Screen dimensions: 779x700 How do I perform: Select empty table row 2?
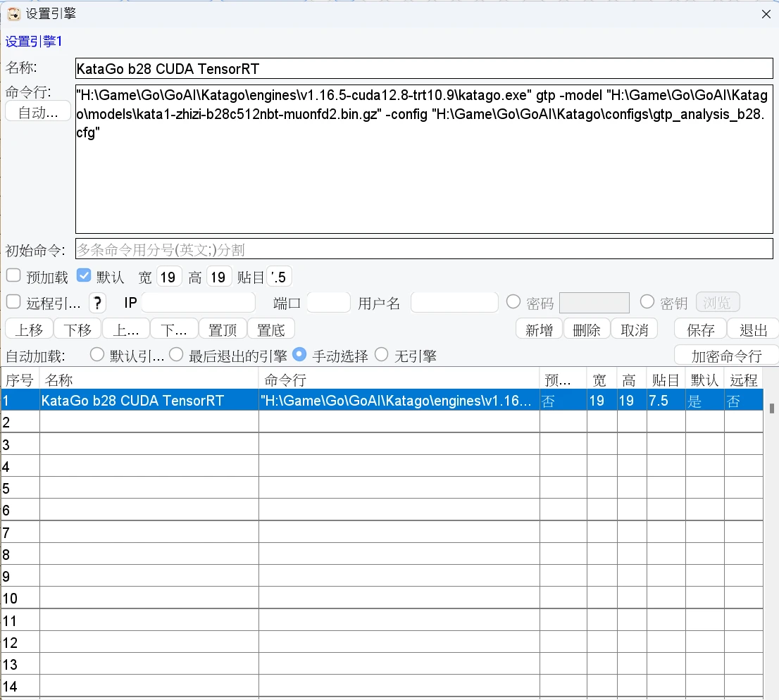click(x=382, y=422)
